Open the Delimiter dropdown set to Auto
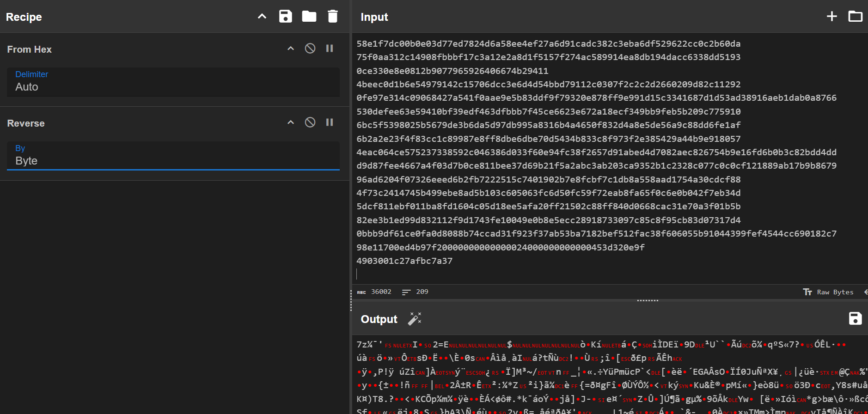Viewport: 868px width, 414px height. tap(173, 82)
